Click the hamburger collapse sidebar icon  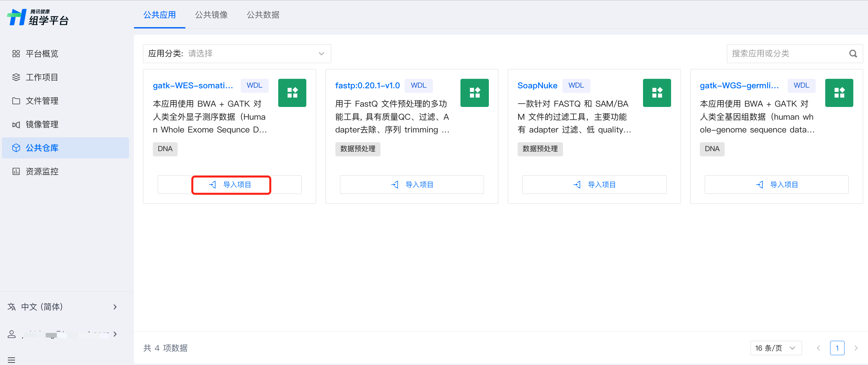click(11, 359)
